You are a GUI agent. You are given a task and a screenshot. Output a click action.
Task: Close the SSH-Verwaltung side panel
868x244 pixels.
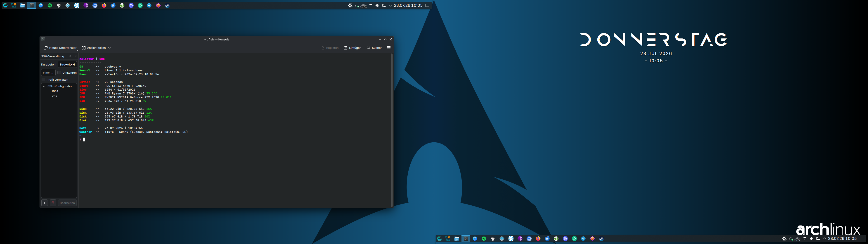[76, 56]
